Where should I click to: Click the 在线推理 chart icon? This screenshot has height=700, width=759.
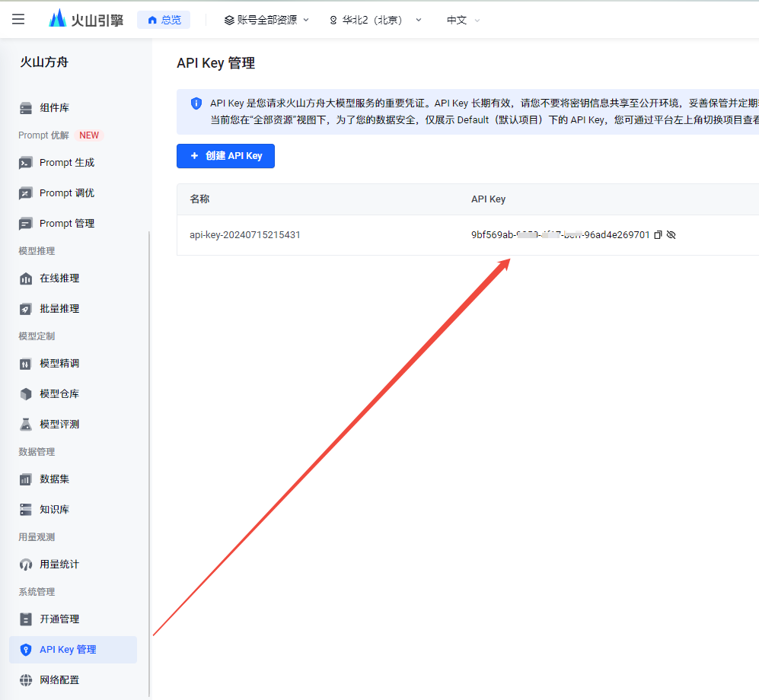click(26, 278)
